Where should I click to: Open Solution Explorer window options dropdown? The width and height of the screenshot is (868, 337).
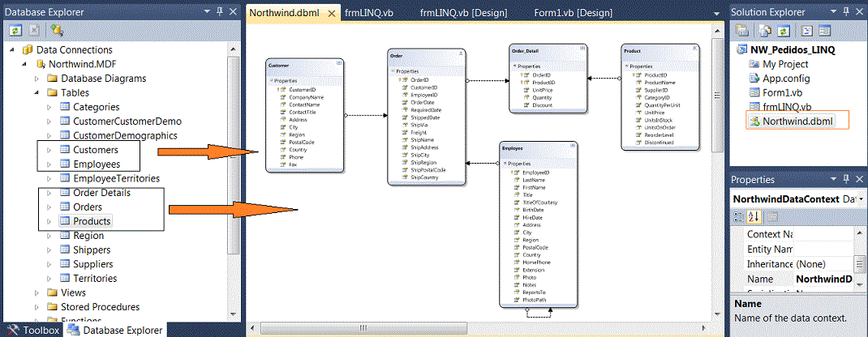tap(832, 11)
